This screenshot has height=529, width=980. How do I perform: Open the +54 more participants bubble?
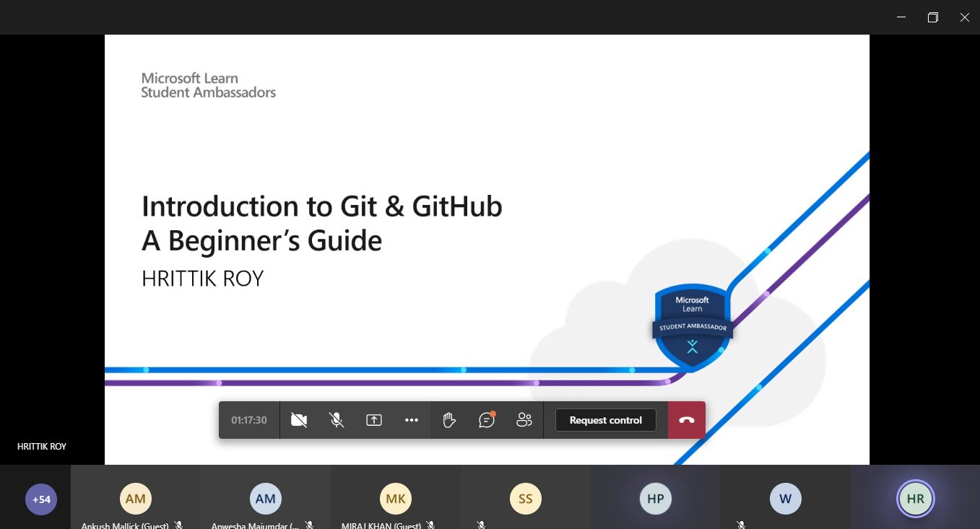pos(41,499)
